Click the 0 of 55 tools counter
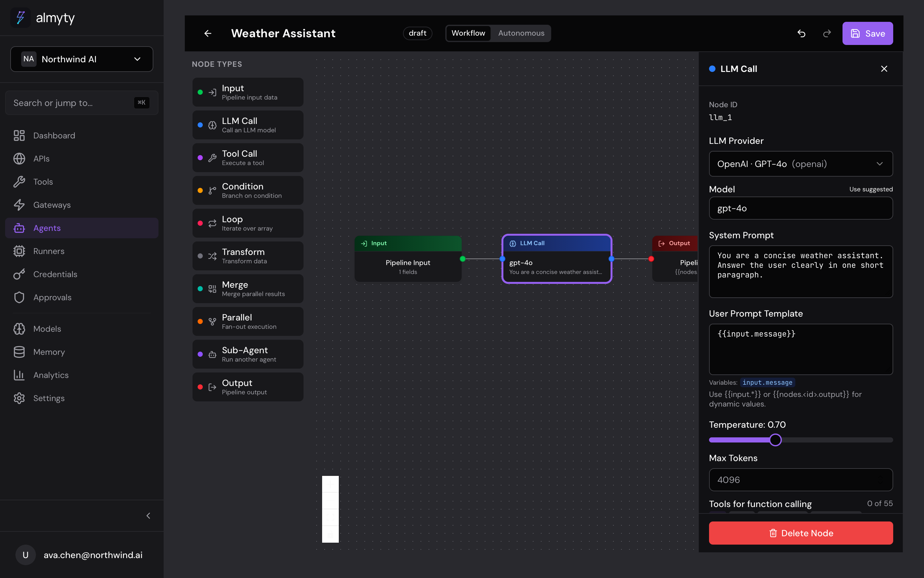The width and height of the screenshot is (924, 578). 880,504
